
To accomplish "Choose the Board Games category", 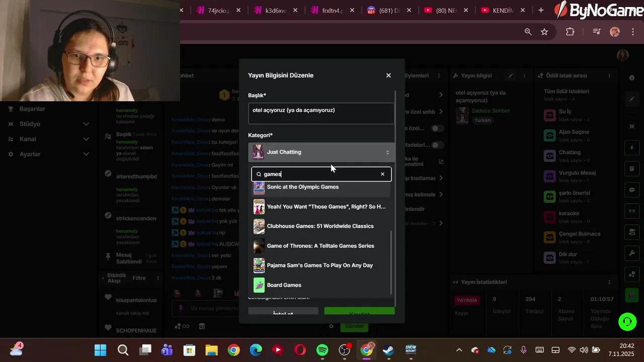I will 321,285.
